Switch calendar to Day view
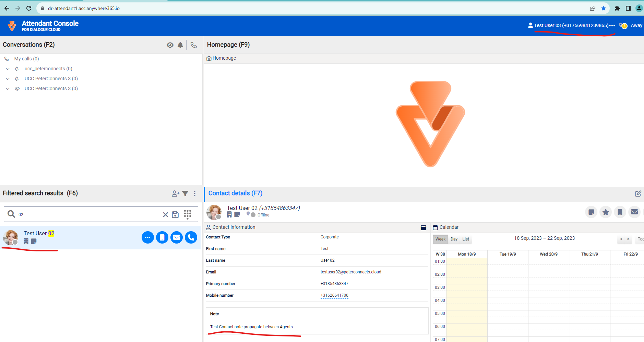The image size is (644, 342). tap(454, 239)
